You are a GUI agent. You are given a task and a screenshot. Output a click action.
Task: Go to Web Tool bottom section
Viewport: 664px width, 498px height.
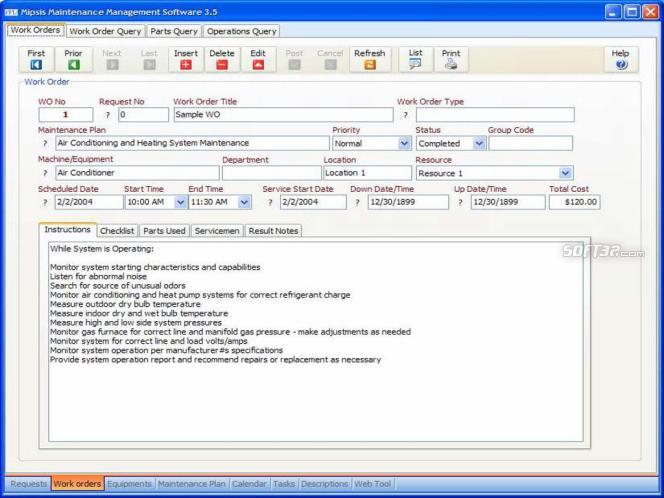[x=373, y=484]
